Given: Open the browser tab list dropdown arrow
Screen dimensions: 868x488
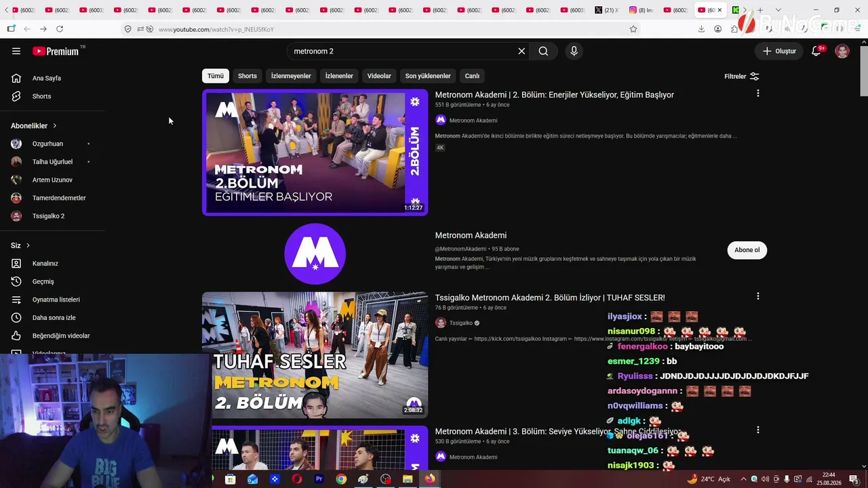Looking at the screenshot, I should pyautogui.click(x=778, y=10).
